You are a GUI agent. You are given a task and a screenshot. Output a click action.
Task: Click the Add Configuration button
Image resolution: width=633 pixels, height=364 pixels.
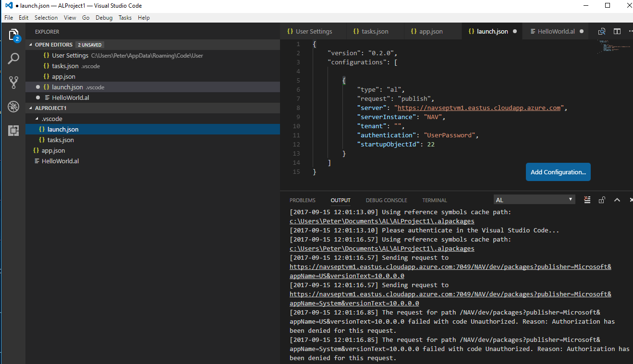[x=558, y=172]
